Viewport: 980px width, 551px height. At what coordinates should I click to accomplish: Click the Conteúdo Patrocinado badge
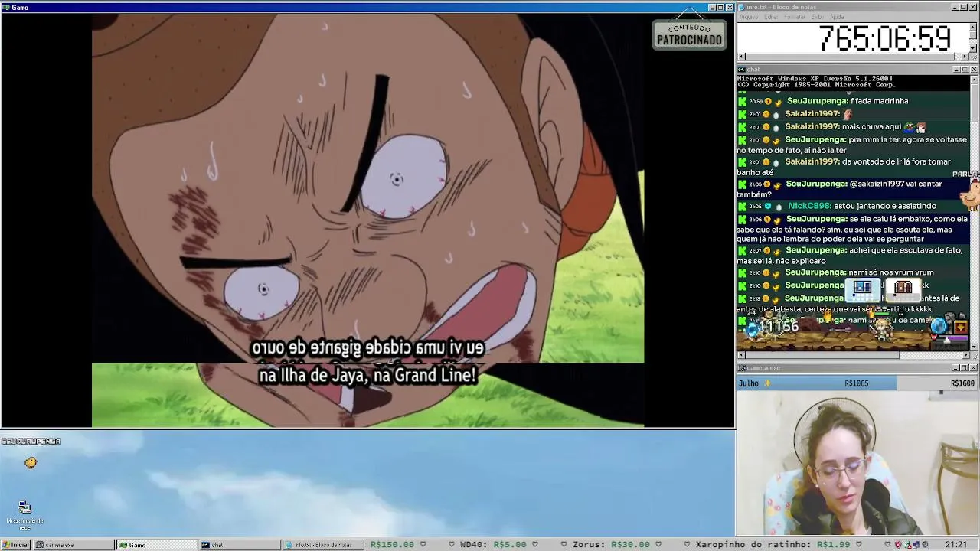coord(689,34)
